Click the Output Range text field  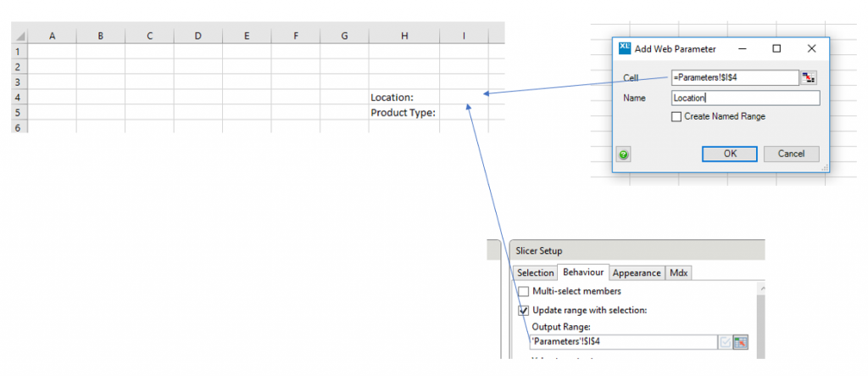pyautogui.click(x=621, y=342)
